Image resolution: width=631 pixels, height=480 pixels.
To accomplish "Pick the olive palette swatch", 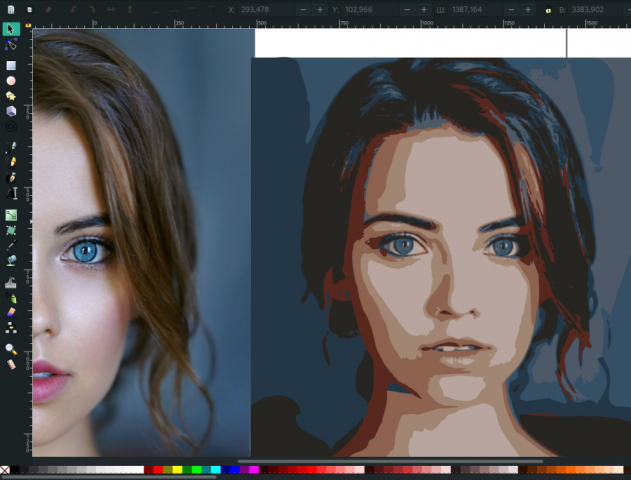I will coord(167,470).
